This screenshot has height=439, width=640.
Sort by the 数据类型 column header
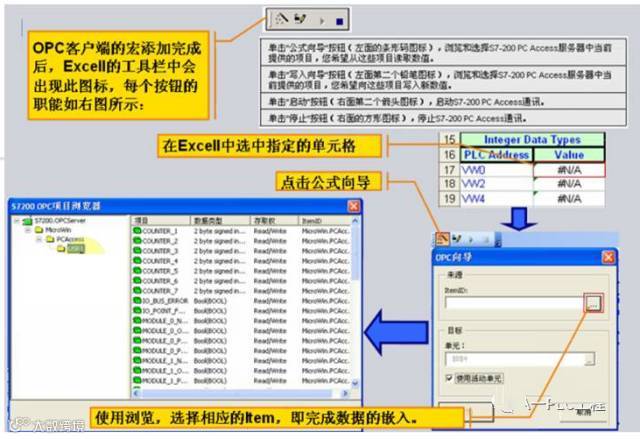tap(220, 221)
